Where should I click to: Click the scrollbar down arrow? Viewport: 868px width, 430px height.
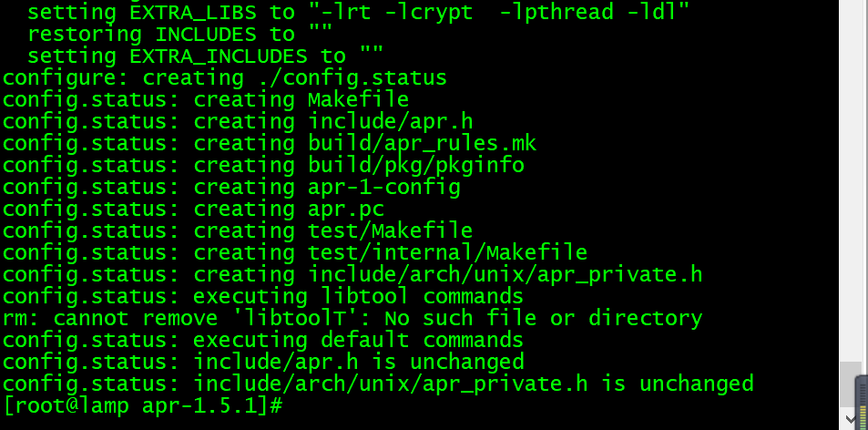pyautogui.click(x=851, y=419)
